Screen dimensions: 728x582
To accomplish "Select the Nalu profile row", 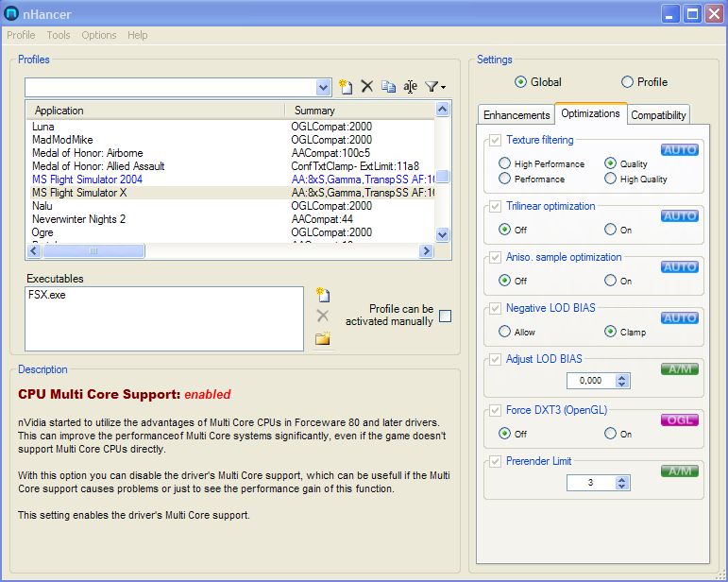I will coord(231,206).
